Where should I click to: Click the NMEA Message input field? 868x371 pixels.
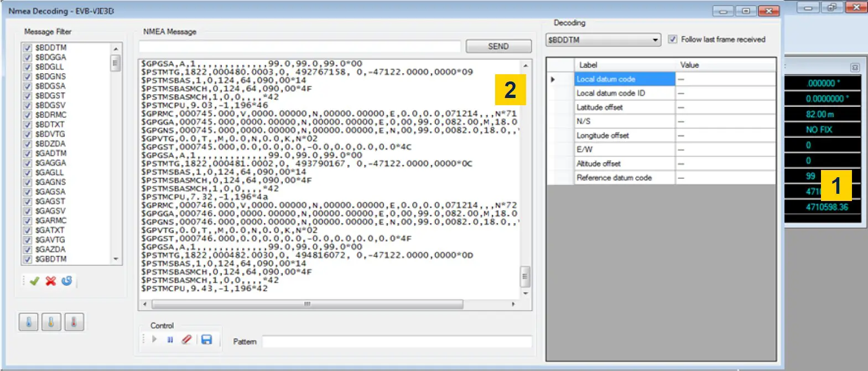[299, 46]
